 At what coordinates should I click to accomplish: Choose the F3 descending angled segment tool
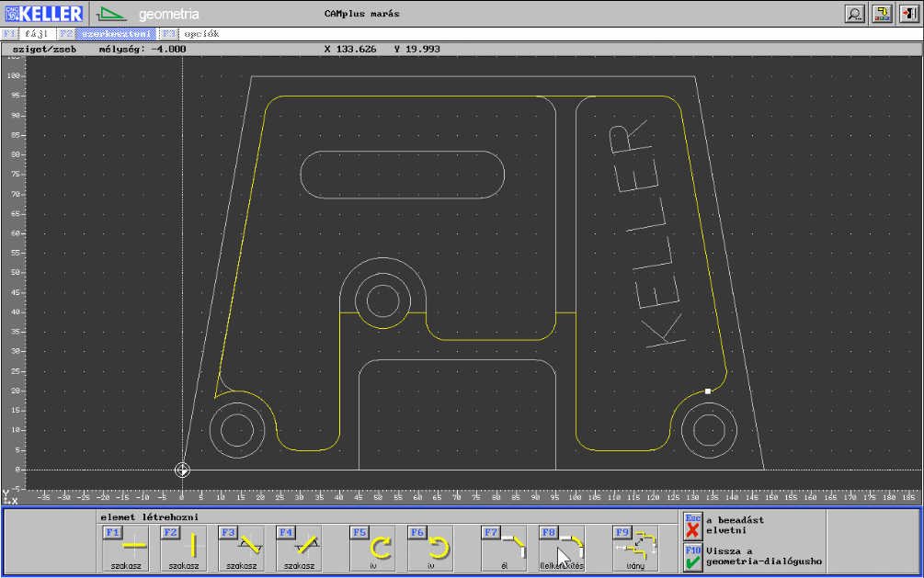241,549
